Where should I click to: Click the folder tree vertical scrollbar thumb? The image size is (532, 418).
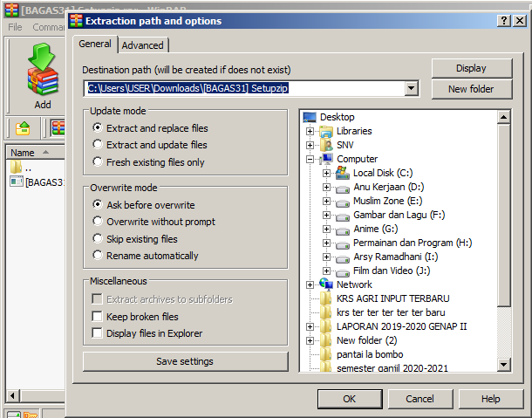pyautogui.click(x=504, y=216)
